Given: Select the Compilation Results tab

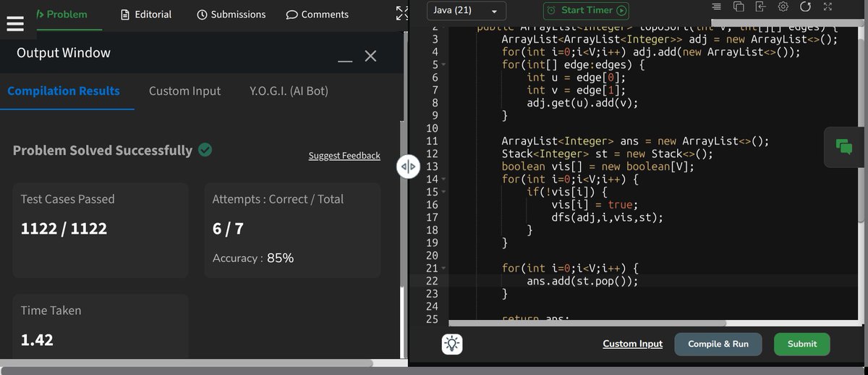Looking at the screenshot, I should (x=64, y=91).
